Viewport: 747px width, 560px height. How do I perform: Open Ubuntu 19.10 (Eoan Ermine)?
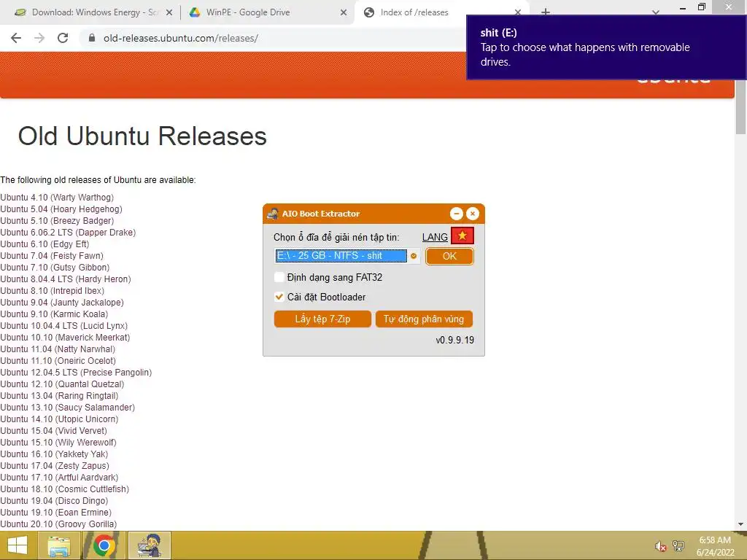tap(55, 513)
